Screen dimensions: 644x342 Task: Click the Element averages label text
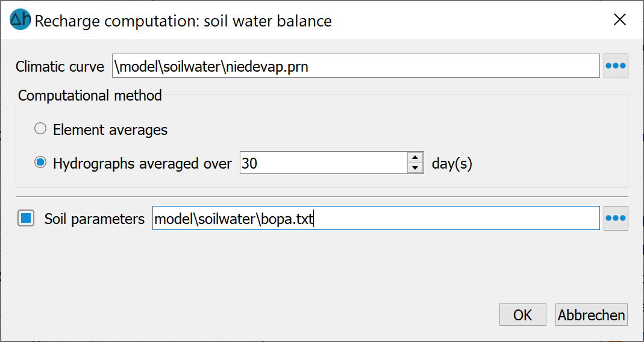[x=110, y=129]
